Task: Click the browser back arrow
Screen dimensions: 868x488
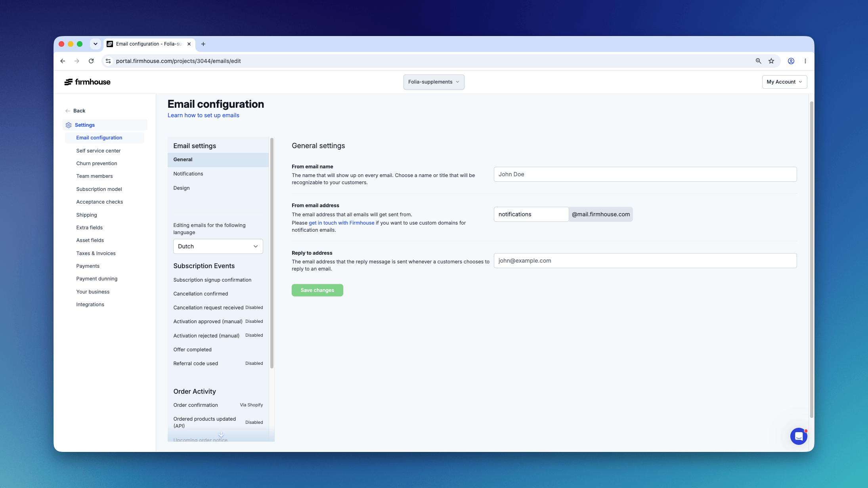Action: coord(63,61)
